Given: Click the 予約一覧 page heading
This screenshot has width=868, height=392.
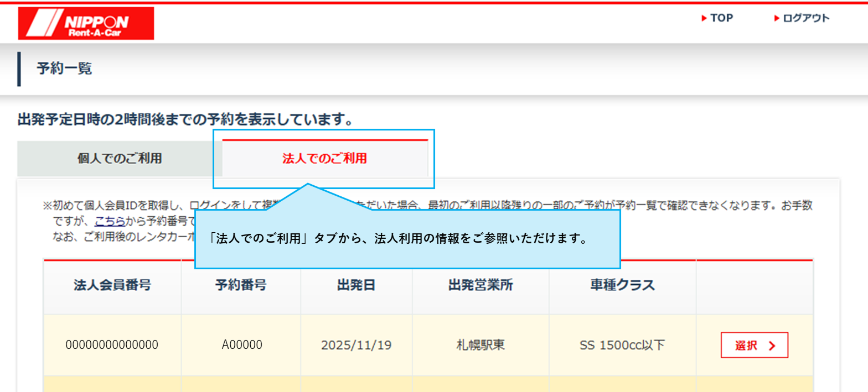Looking at the screenshot, I should coord(64,69).
